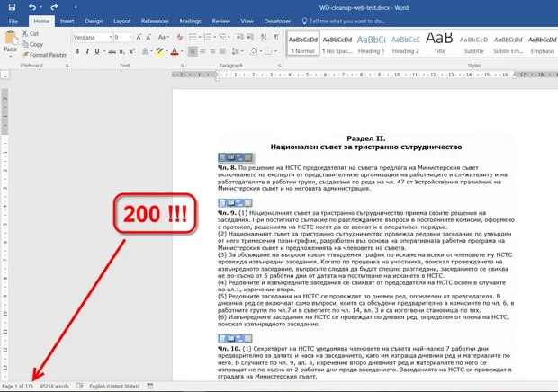Open the View tab

(x=247, y=22)
